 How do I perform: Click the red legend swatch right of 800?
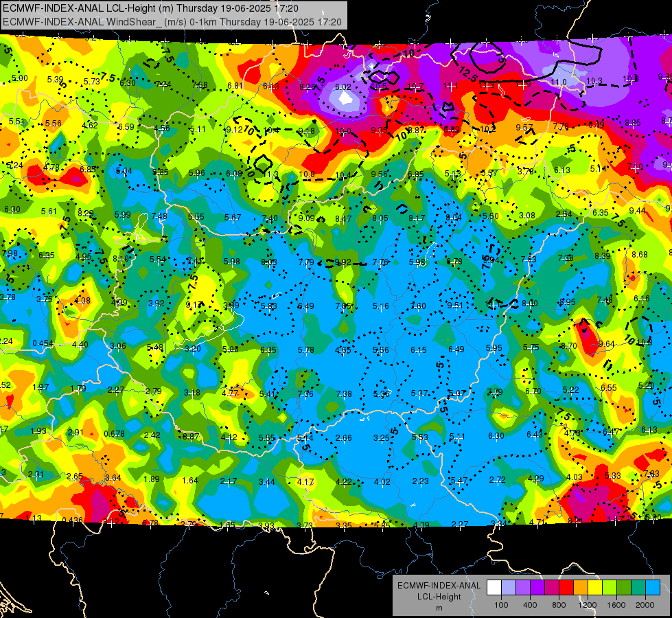pyautogui.click(x=566, y=588)
